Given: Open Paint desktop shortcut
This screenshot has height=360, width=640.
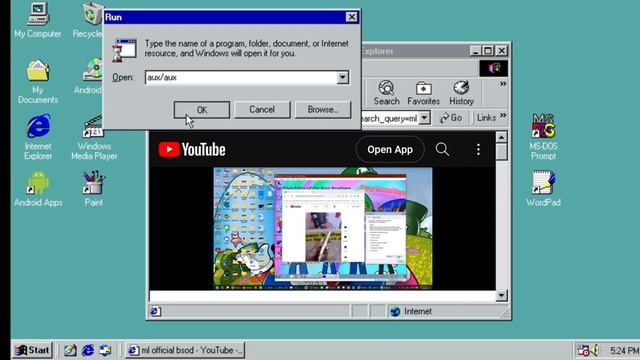Looking at the screenshot, I should click(94, 189).
